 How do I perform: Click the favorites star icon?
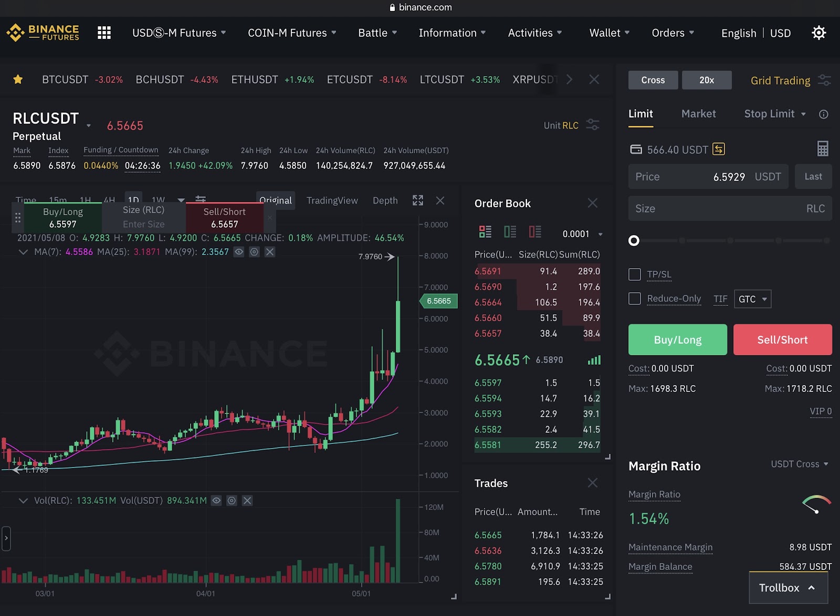(18, 79)
